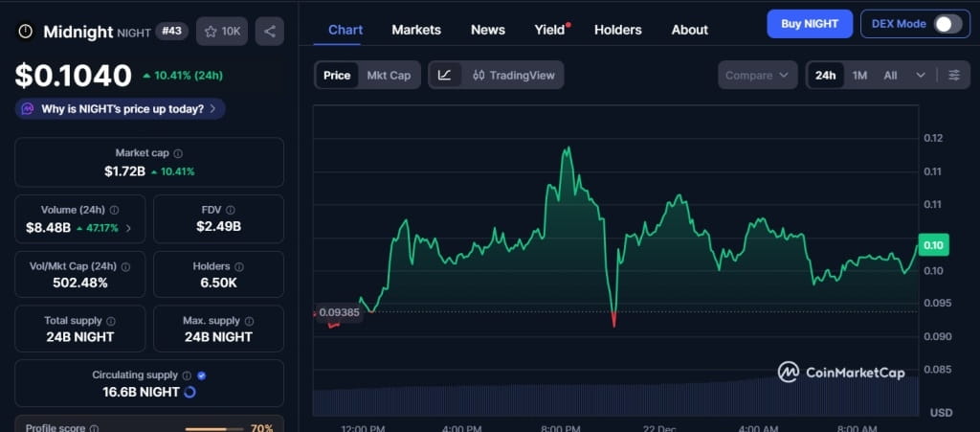This screenshot has height=432, width=980.
Task: Select the Price chart toggle
Action: (337, 75)
